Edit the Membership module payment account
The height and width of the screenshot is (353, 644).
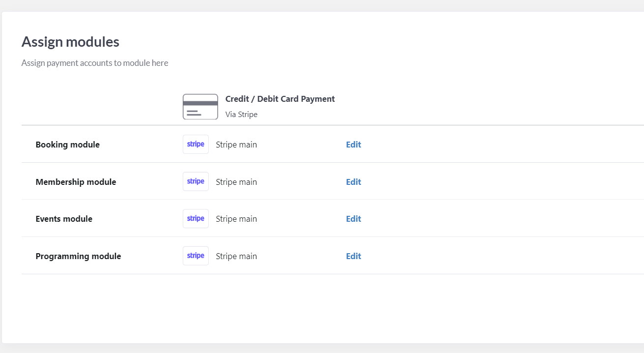point(353,182)
